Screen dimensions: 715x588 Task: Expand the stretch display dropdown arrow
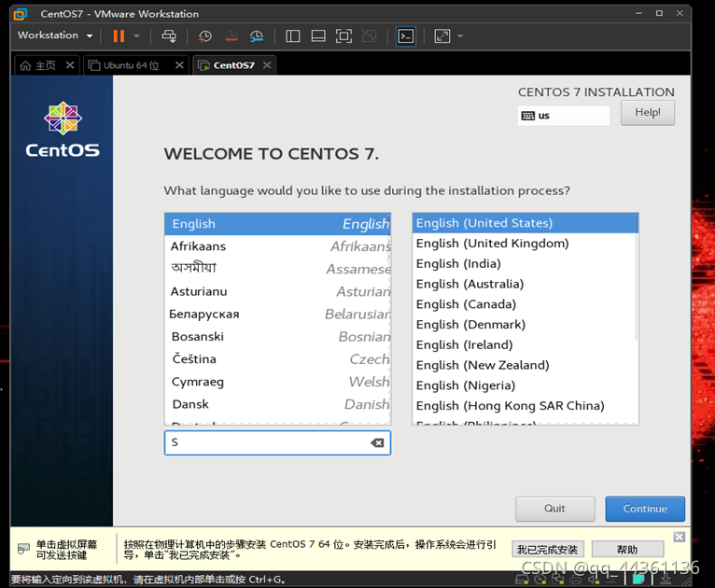(460, 36)
